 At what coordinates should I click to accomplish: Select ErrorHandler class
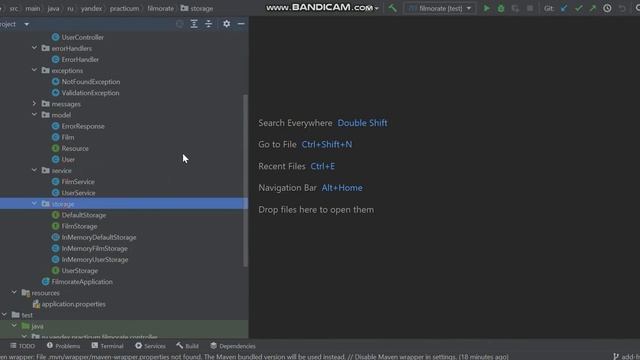tap(80, 60)
